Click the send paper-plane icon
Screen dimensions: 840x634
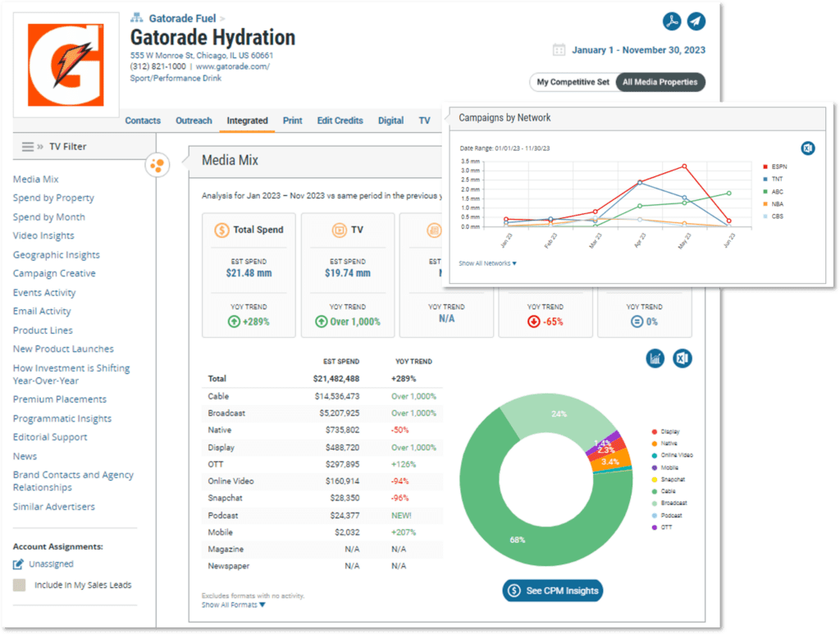click(x=696, y=21)
